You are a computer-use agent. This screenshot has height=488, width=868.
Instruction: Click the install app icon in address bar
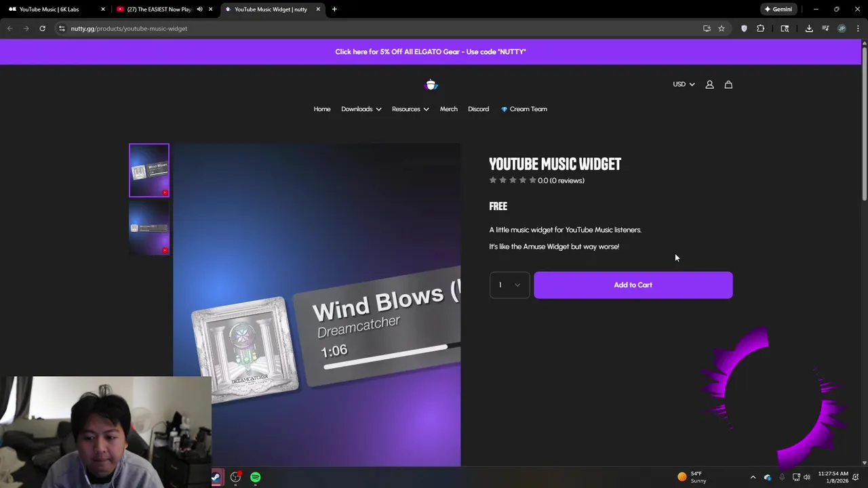[x=707, y=28]
